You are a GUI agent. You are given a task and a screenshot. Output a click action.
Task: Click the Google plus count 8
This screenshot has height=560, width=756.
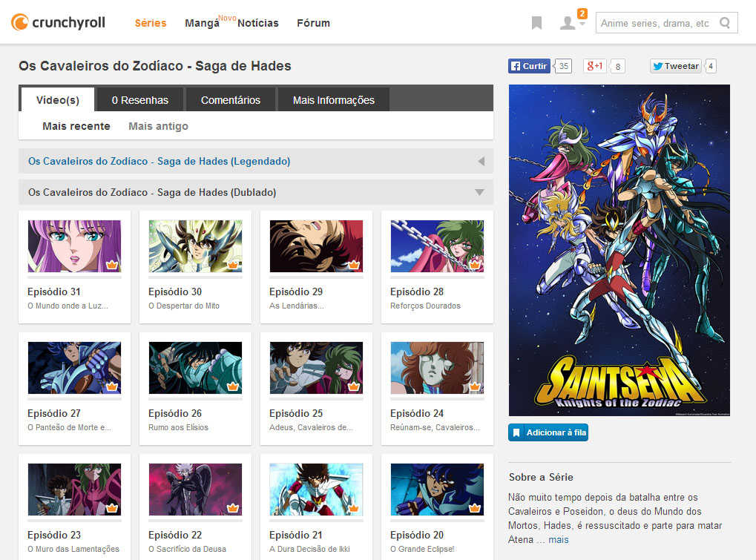[617, 67]
